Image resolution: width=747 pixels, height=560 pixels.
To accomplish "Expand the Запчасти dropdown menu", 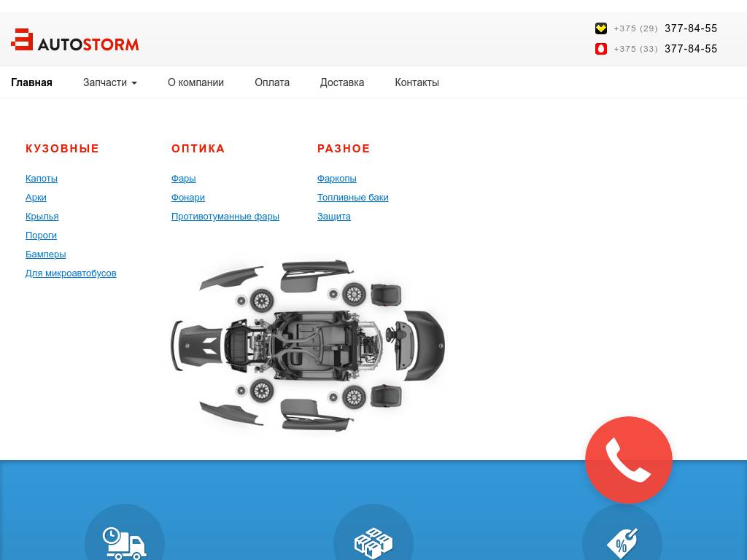I will coord(109,82).
